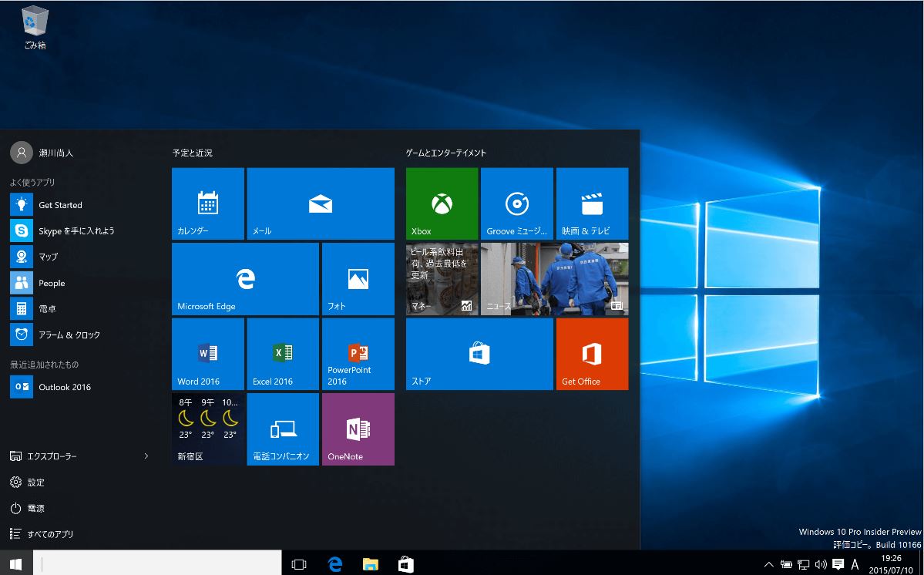The width and height of the screenshot is (924, 575).
Task: Click the taskbar search box
Action: 156,563
